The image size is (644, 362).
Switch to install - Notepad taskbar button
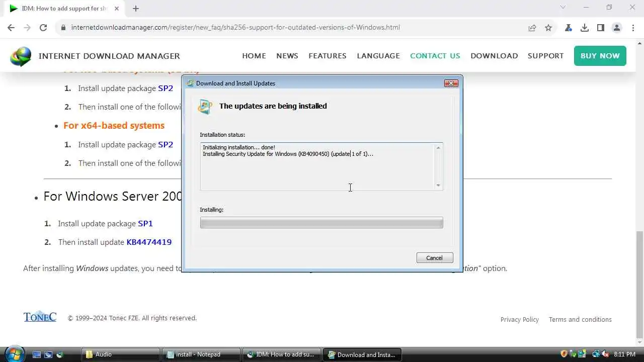[201, 354]
